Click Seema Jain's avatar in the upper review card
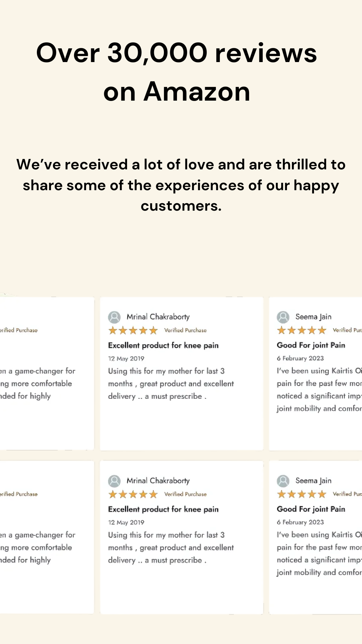Image resolution: width=362 pixels, height=644 pixels. coord(283,317)
